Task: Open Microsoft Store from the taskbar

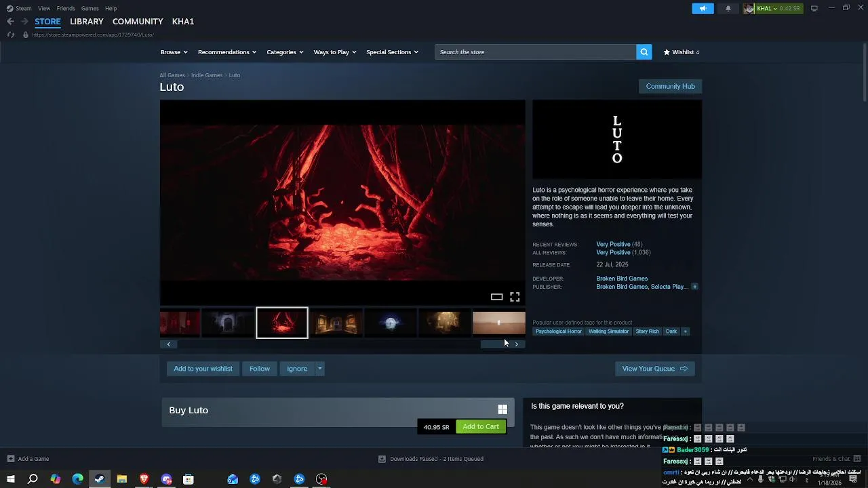Action: click(x=189, y=479)
